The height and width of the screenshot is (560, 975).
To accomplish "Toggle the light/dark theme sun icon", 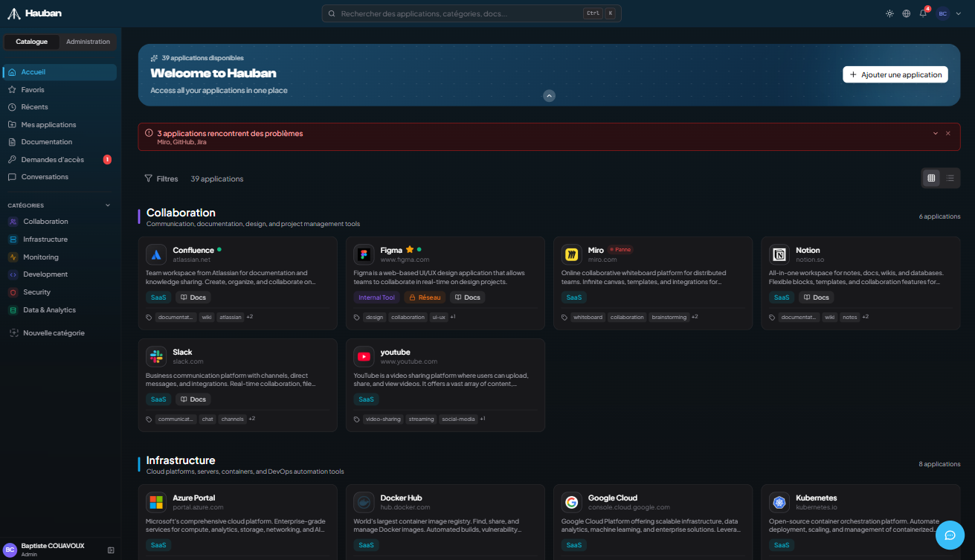I will click(889, 13).
